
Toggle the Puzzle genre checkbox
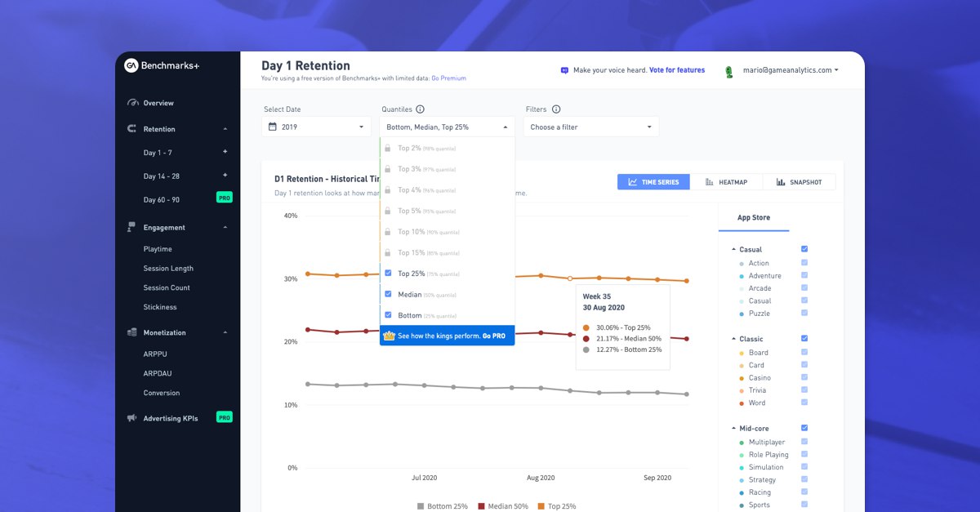[x=804, y=313]
